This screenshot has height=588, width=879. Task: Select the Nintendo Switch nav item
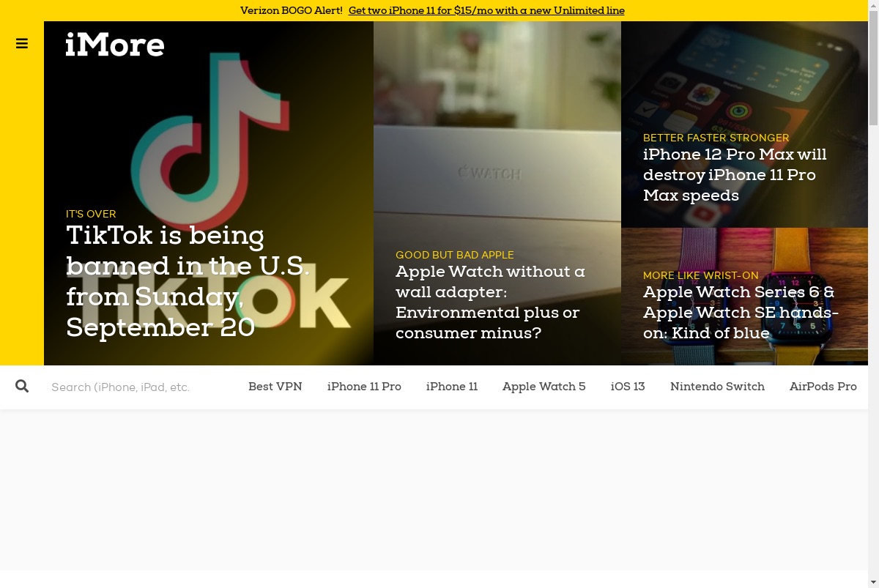click(717, 387)
